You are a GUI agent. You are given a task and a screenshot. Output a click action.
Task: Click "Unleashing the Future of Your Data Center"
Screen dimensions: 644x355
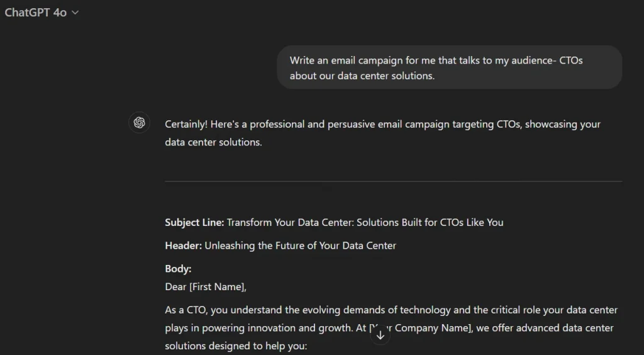click(x=300, y=245)
